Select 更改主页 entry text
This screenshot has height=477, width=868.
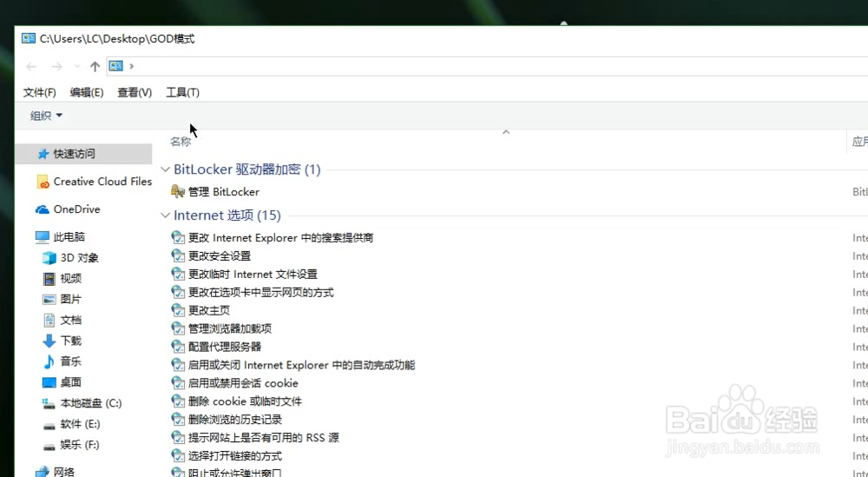pyautogui.click(x=209, y=310)
